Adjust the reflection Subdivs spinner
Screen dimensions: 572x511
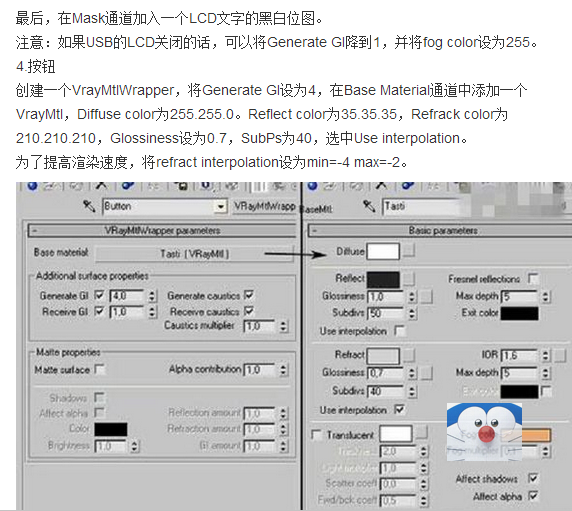click(412, 314)
